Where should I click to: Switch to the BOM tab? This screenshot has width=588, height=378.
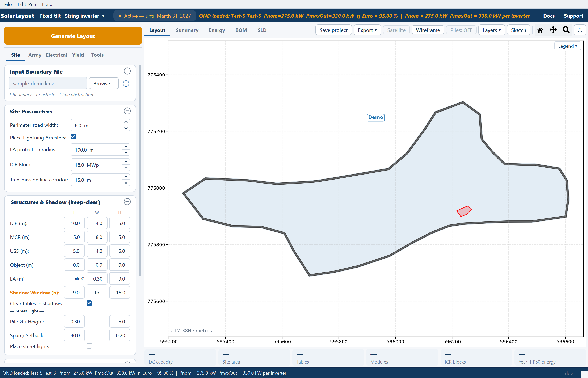(x=241, y=30)
